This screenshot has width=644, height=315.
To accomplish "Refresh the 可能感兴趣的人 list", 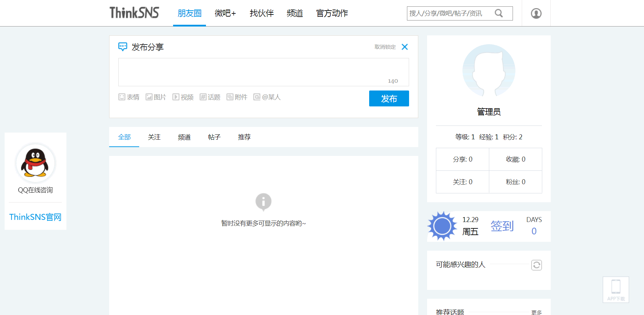I will click(536, 265).
